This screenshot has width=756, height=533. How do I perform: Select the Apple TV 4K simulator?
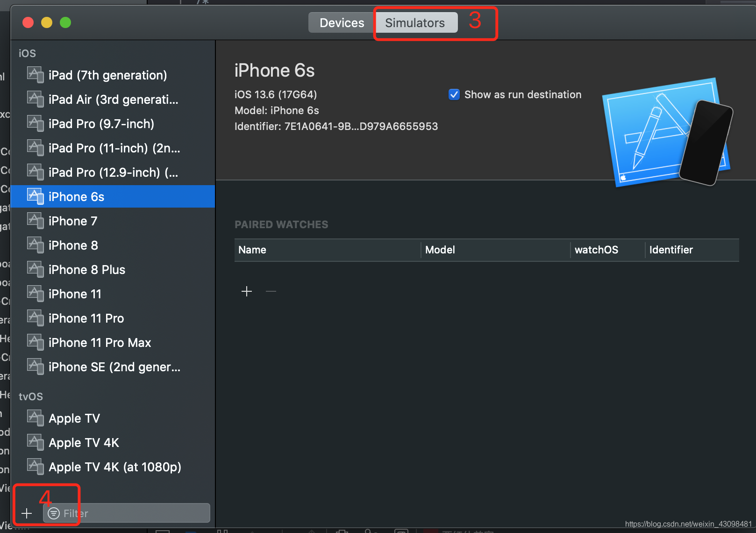[x=113, y=442]
